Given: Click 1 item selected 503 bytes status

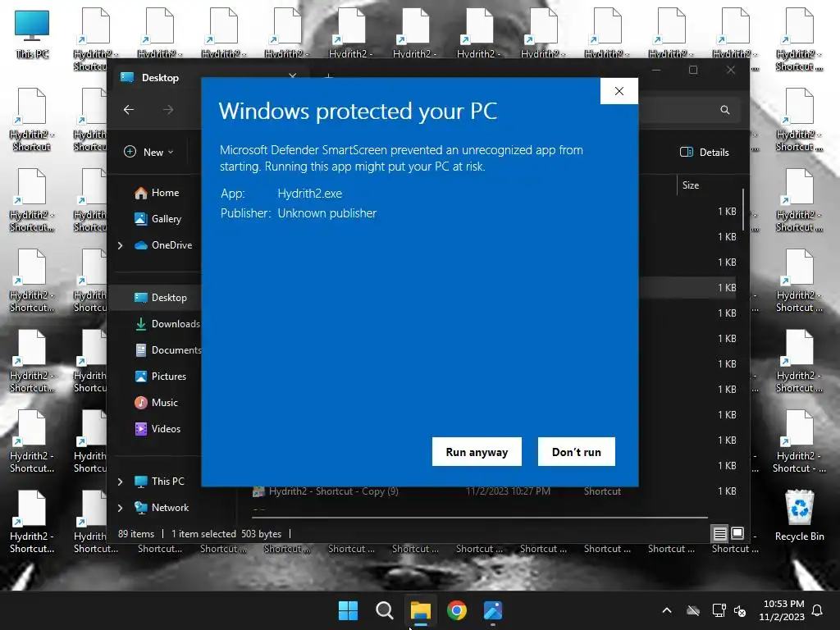Looking at the screenshot, I should [x=226, y=533].
